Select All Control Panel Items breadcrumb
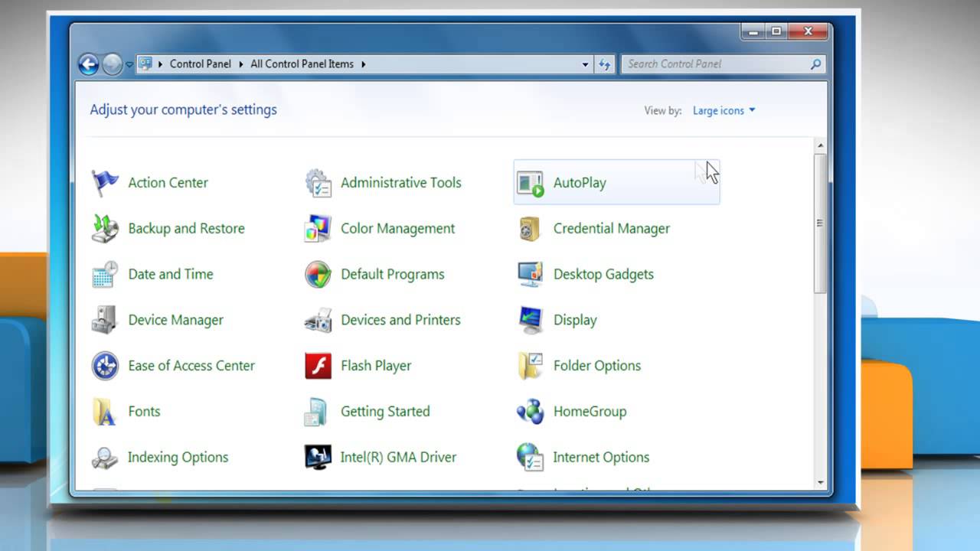The height and width of the screenshot is (551, 980). (x=302, y=64)
